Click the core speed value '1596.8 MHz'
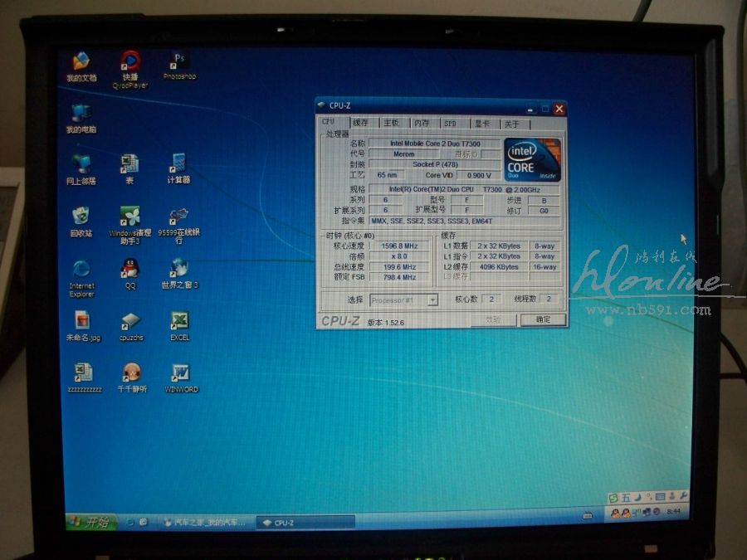Screen dimensions: 747x560 399,246
